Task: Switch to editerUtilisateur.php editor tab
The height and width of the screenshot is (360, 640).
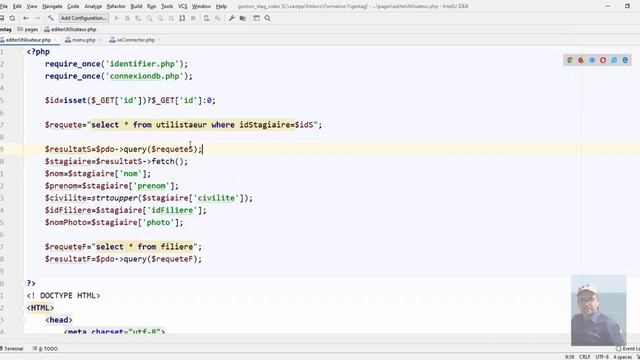Action: (28, 40)
